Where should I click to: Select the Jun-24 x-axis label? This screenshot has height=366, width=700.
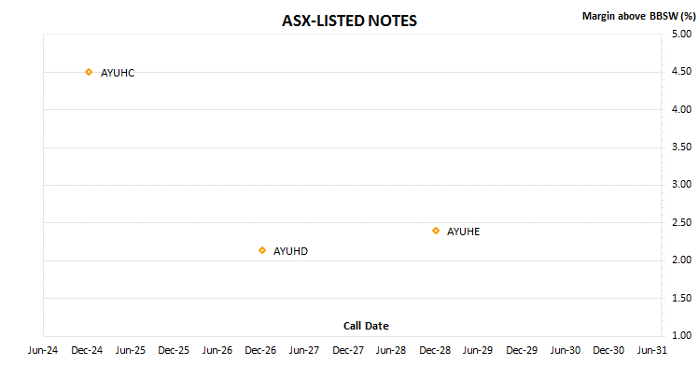(43, 350)
